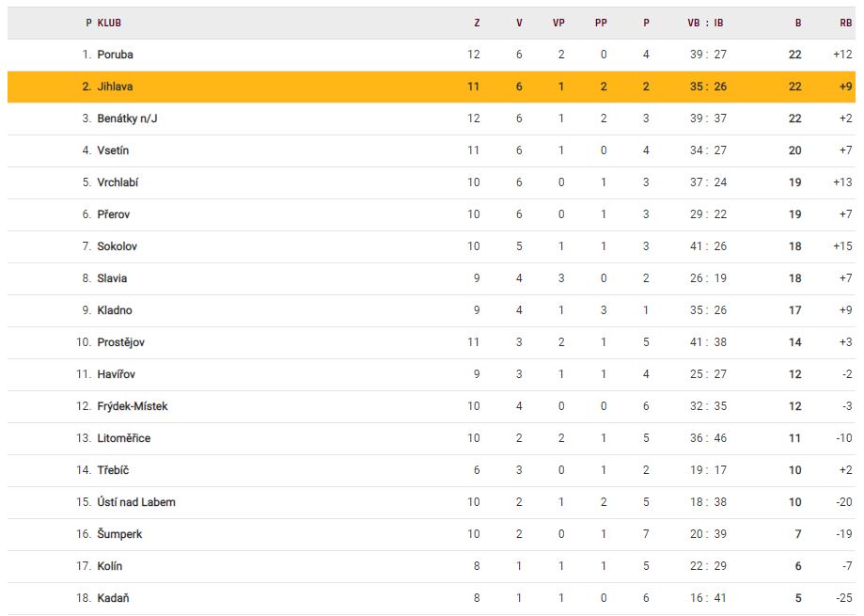Sort table by the B points header
The height and width of the screenshot is (616, 864).
tap(798, 23)
